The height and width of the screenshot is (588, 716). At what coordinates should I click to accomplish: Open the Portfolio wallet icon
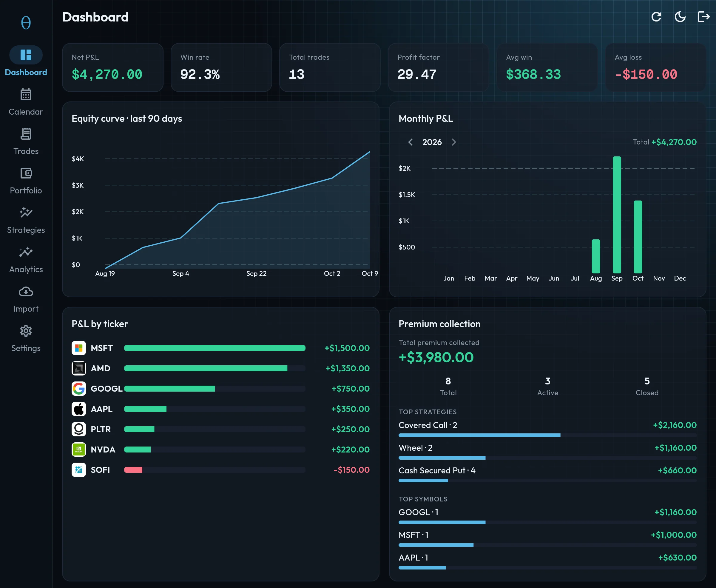(26, 173)
